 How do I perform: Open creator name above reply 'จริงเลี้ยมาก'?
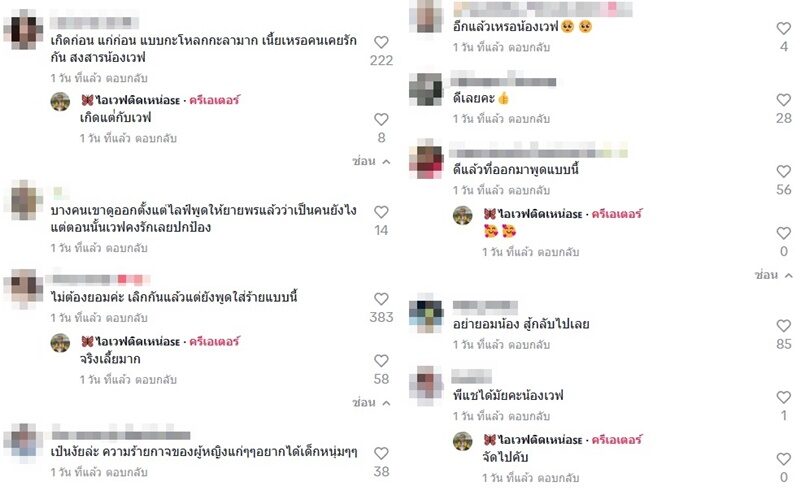138,341
